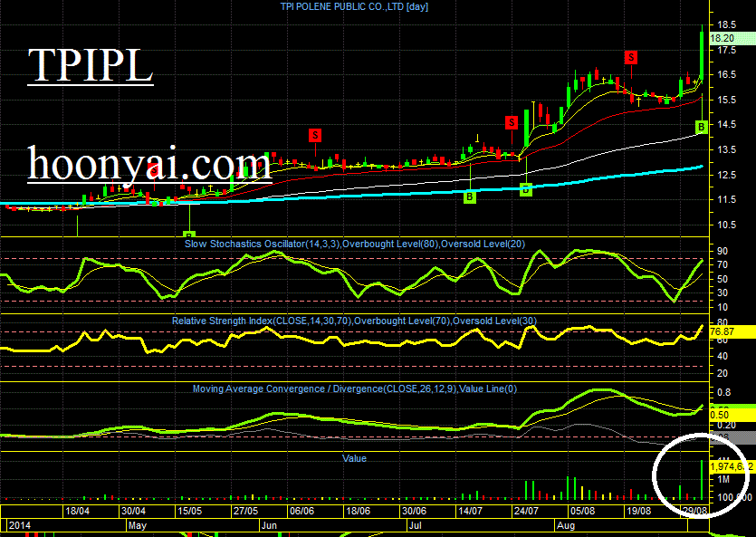Click the Jul month label

point(416,525)
